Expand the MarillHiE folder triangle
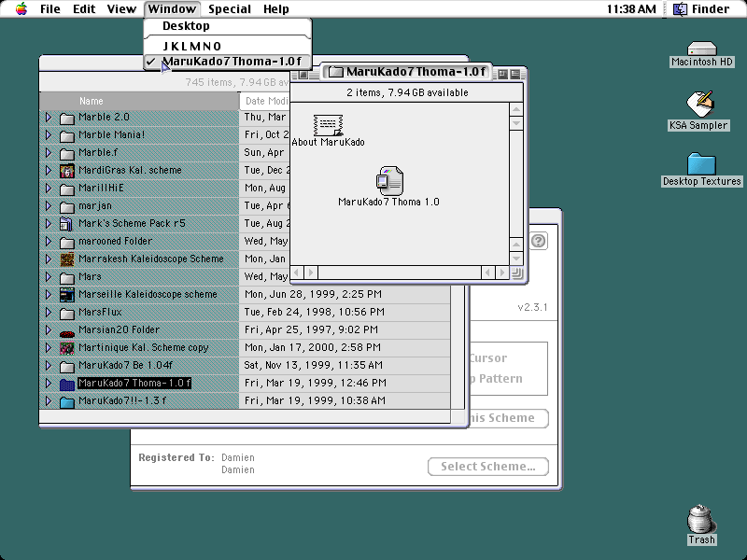 coord(49,189)
